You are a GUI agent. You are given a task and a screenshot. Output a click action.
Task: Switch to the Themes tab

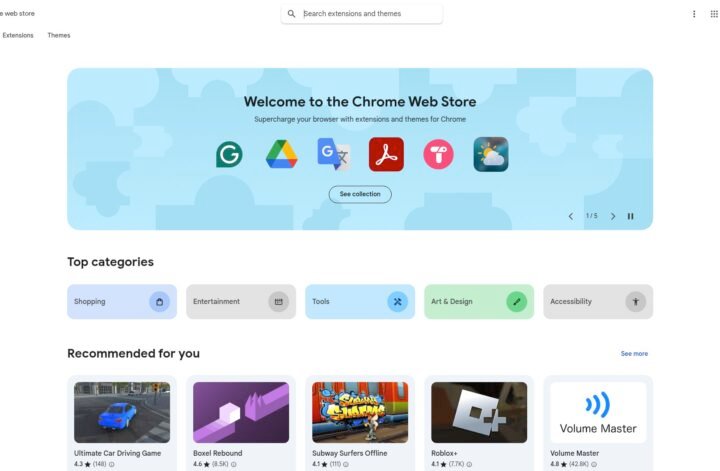pos(59,35)
